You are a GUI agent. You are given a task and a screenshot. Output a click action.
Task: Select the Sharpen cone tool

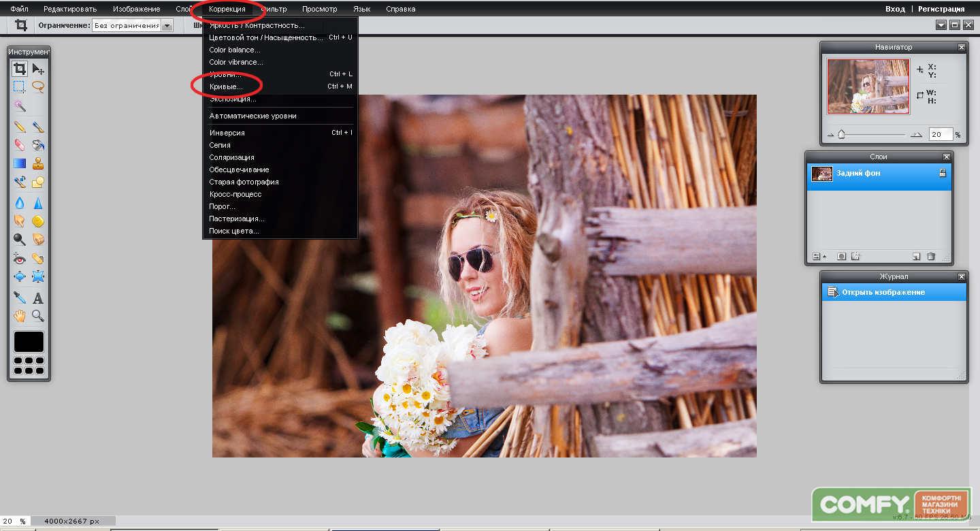(x=38, y=203)
